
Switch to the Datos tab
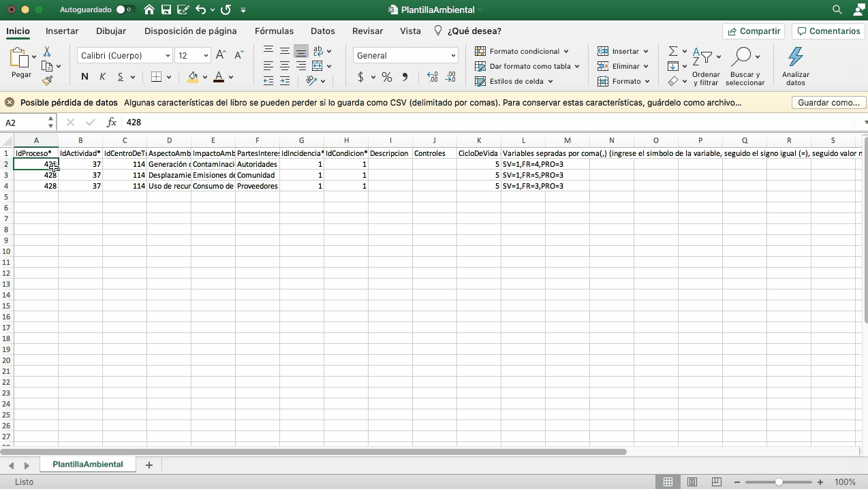323,31
